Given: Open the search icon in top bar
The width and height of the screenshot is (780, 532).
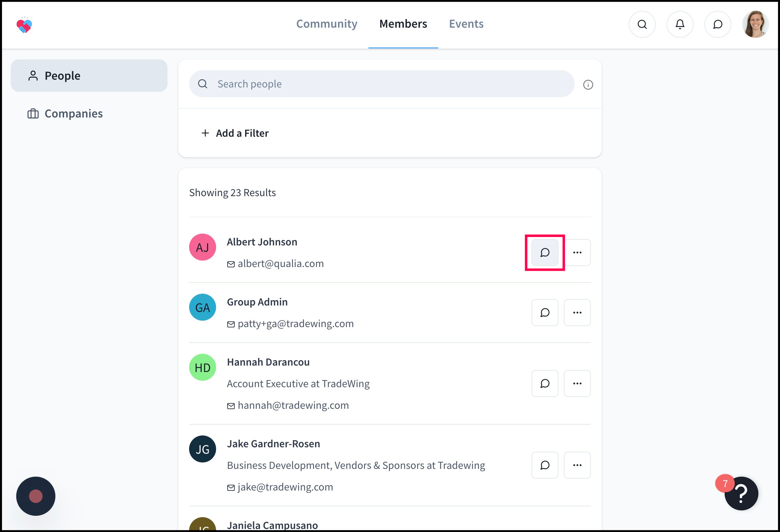Looking at the screenshot, I should (642, 24).
